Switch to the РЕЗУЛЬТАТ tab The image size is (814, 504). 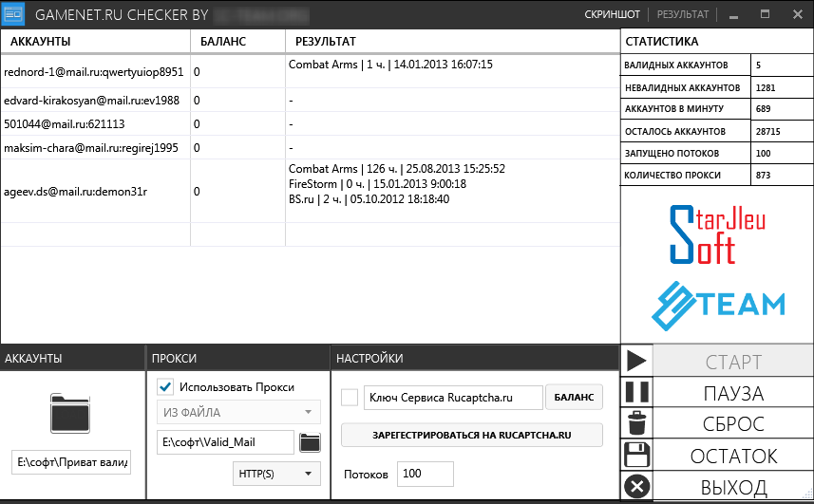682,15
